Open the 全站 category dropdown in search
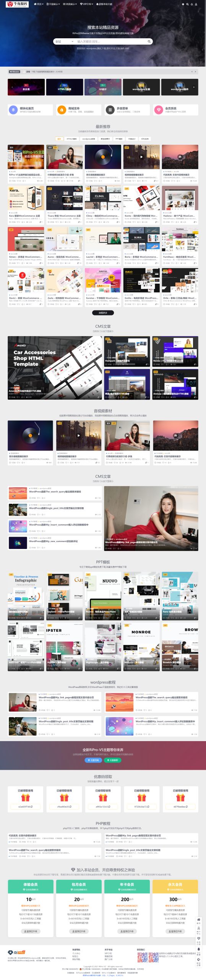Viewport: 206px width, 980px height. (x=64, y=41)
